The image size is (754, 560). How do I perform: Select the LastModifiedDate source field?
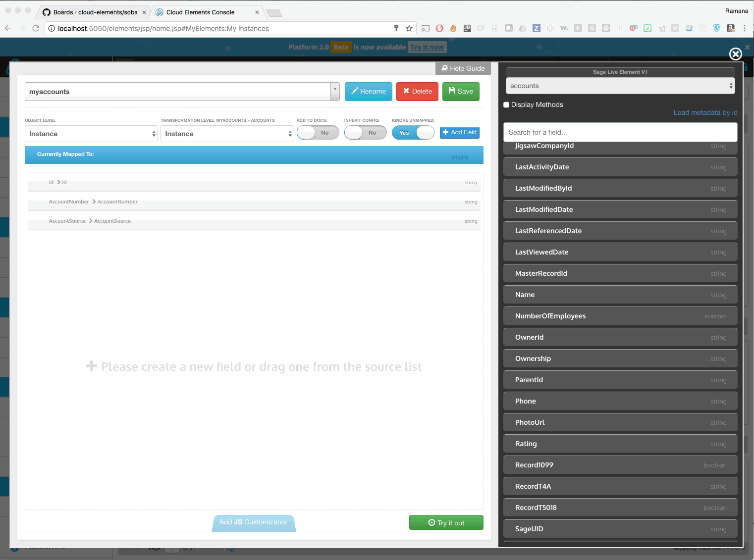620,209
